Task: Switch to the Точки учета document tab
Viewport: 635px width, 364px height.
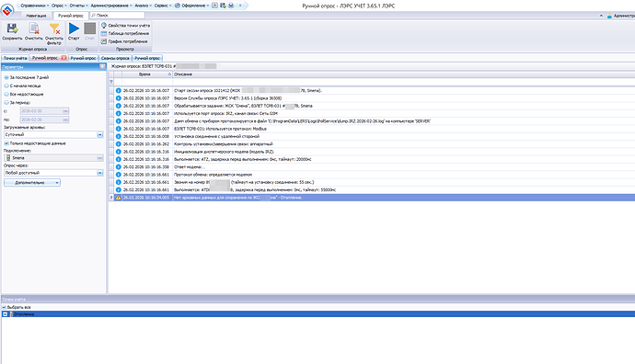Action: [x=16, y=58]
